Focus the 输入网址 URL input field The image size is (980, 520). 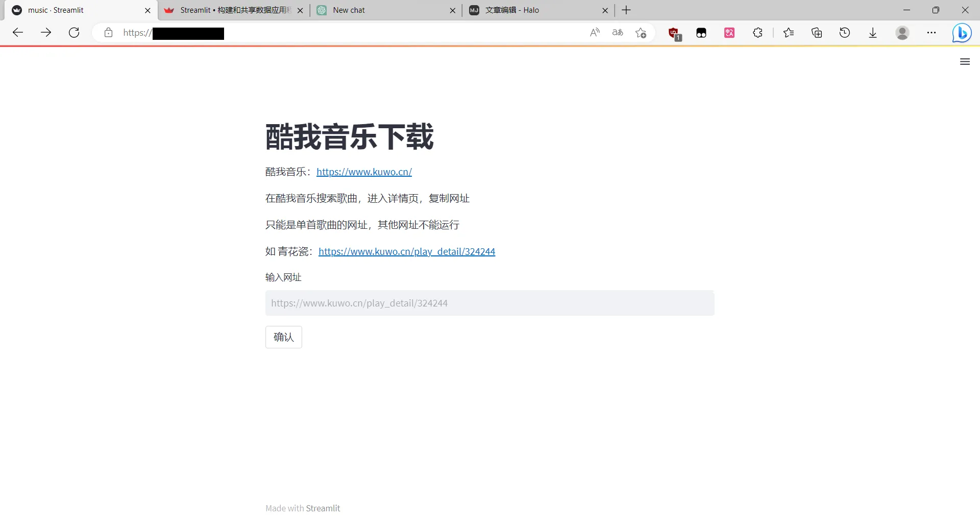coord(489,303)
